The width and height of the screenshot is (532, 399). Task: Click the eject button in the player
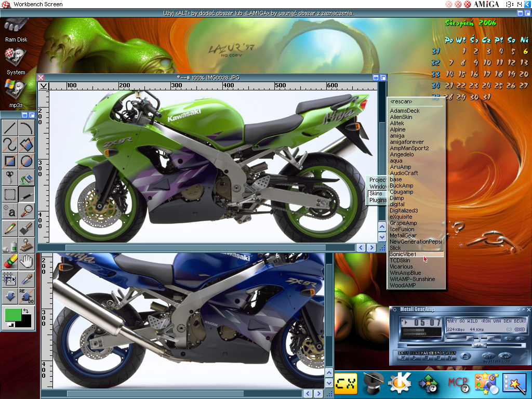[465, 356]
